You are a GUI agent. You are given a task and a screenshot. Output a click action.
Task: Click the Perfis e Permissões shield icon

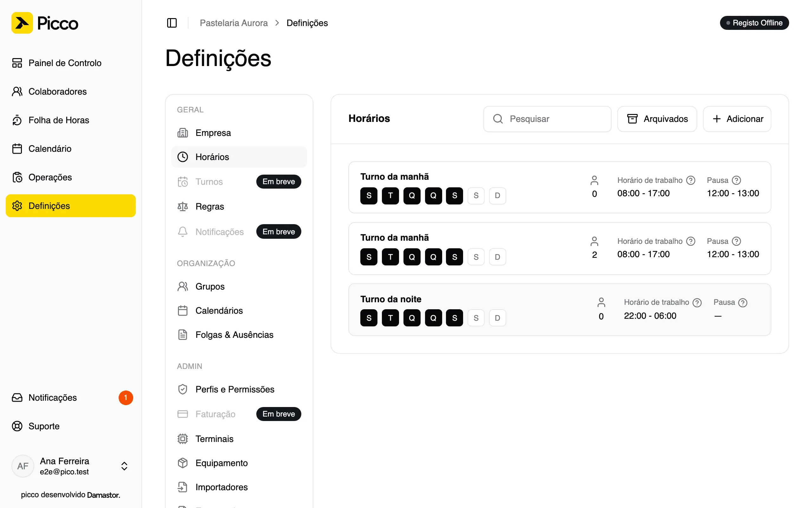point(182,389)
